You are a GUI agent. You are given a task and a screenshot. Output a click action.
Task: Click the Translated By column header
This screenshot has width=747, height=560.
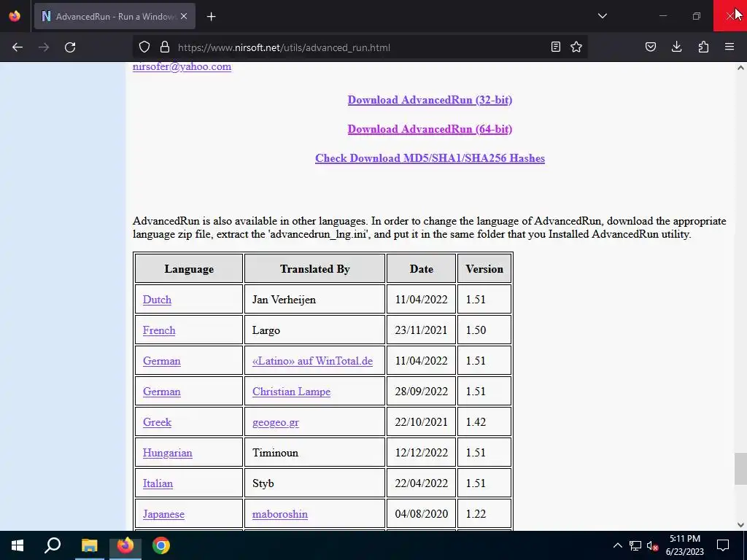click(315, 268)
